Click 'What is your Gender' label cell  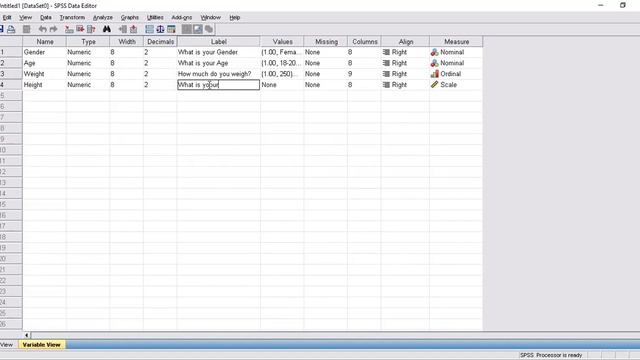pyautogui.click(x=218, y=52)
